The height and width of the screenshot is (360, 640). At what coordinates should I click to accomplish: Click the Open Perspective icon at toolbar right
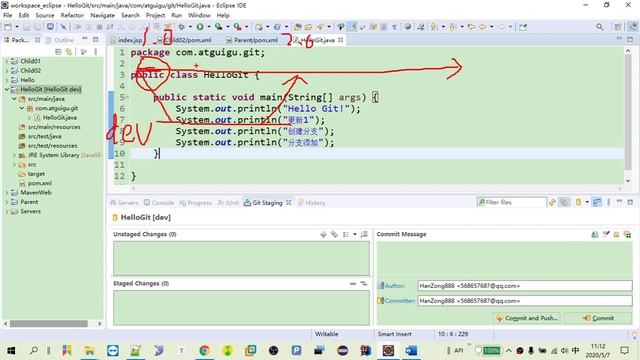click(x=618, y=27)
